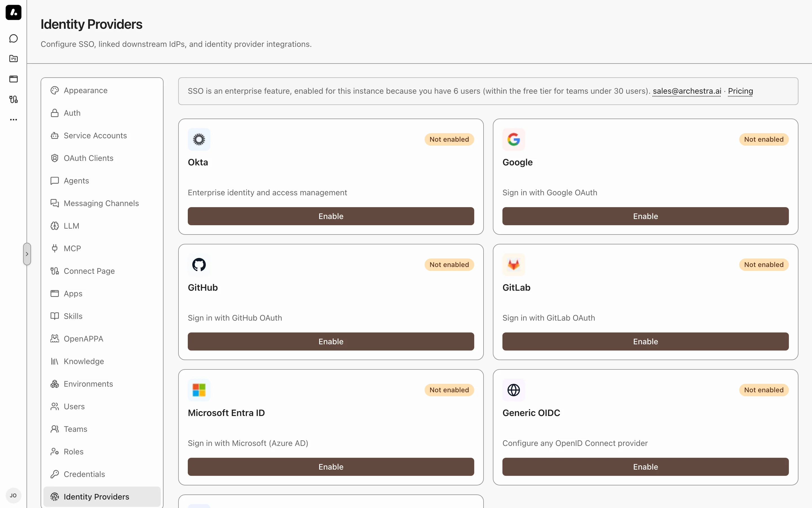Click the Identity Providers page heading
Viewport: 812px width, 508px height.
[x=91, y=24]
